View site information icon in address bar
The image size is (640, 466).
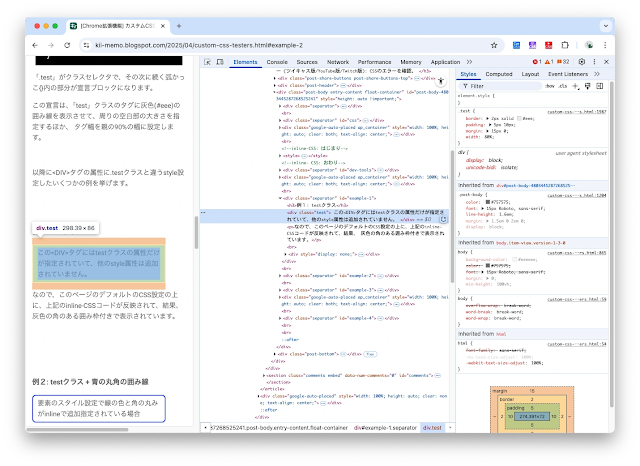(86, 45)
